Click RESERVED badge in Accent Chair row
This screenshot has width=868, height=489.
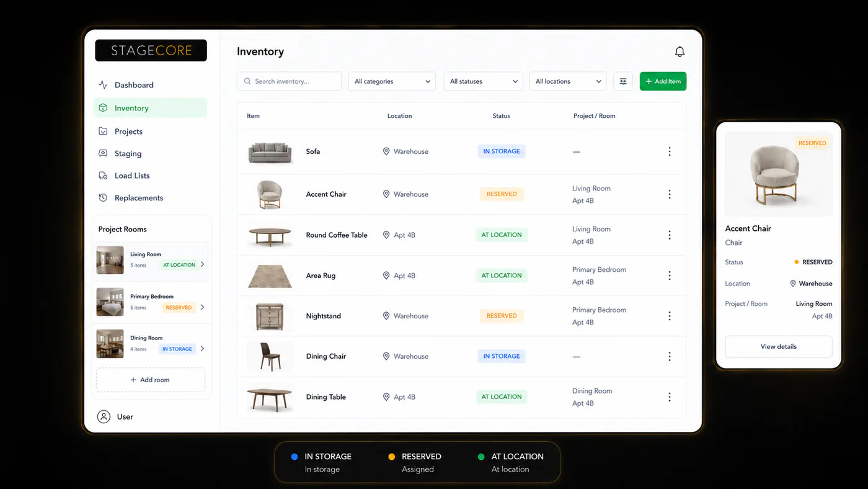(502, 194)
